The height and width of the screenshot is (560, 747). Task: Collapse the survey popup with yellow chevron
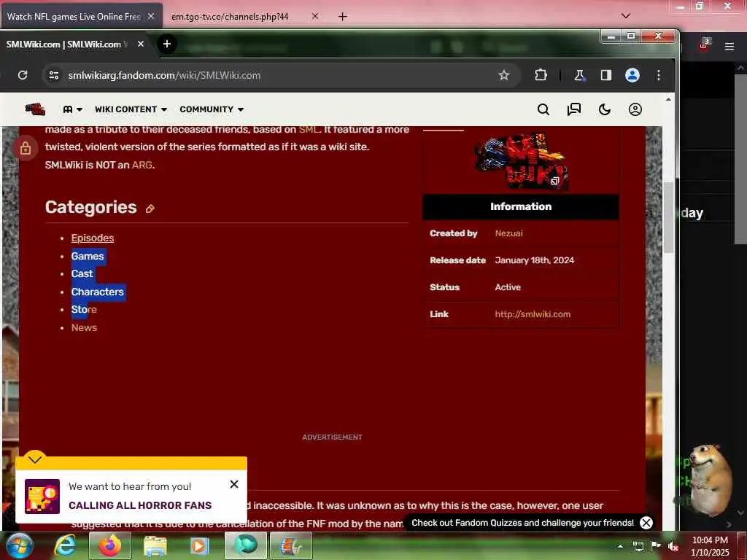(x=35, y=459)
